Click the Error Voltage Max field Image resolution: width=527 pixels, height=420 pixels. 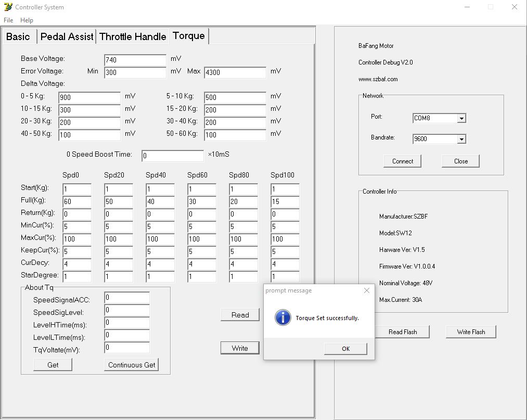(x=235, y=72)
